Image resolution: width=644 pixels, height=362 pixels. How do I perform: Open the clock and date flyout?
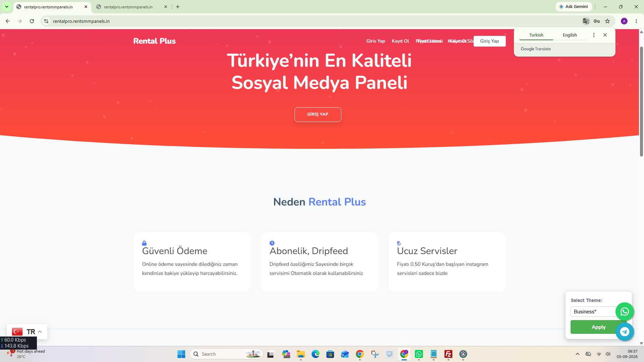[x=627, y=354]
